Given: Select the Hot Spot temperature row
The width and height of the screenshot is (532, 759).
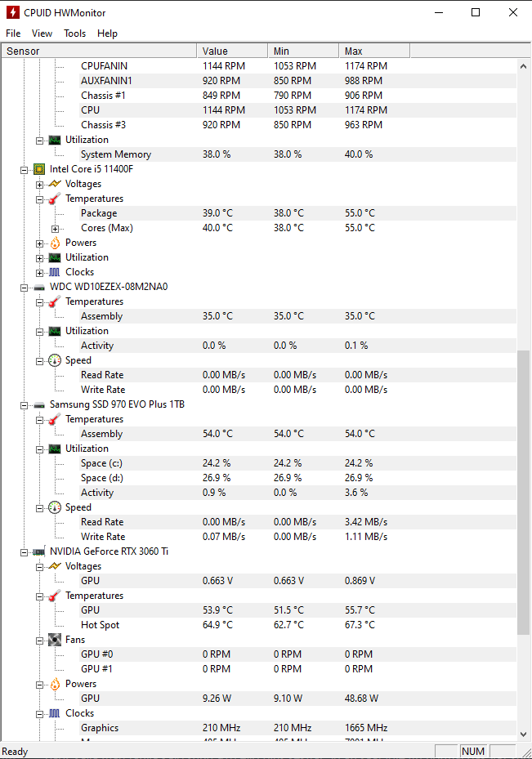Looking at the screenshot, I should click(100, 625).
